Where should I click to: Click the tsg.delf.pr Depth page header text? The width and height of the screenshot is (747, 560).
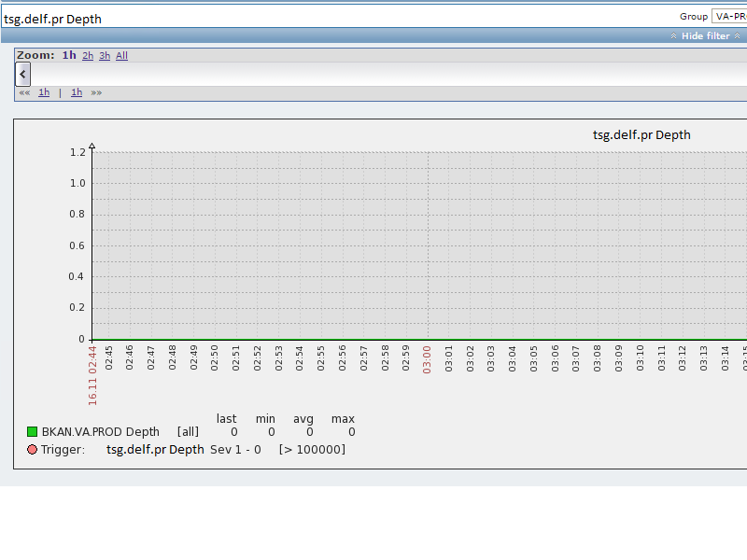(x=53, y=18)
